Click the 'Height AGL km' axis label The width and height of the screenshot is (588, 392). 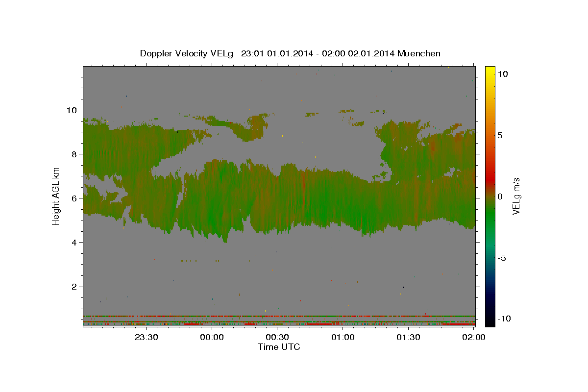56,196
